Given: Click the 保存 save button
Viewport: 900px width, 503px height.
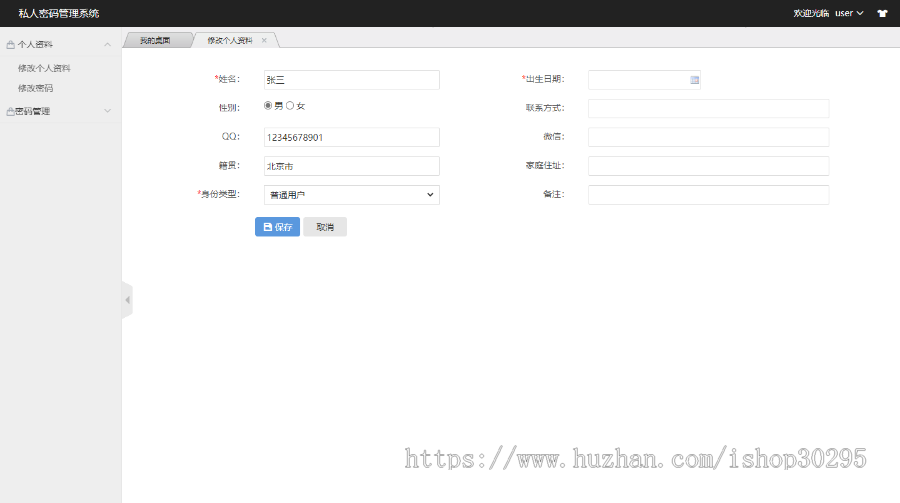Looking at the screenshot, I should tap(277, 227).
